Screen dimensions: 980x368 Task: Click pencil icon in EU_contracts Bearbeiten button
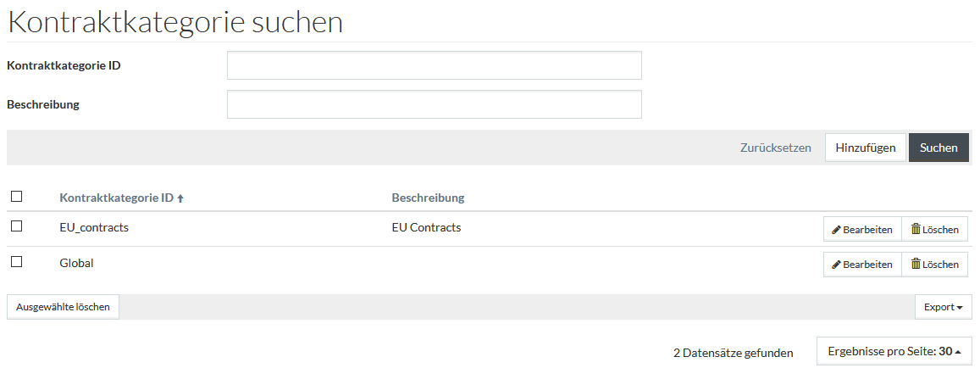pos(836,230)
